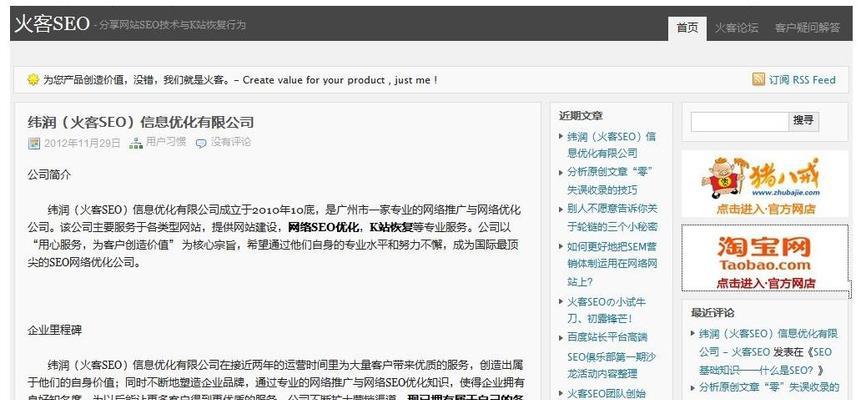This screenshot has height=400, width=861.
Task: Click the post date 2012年11月29日
Action: [x=82, y=143]
